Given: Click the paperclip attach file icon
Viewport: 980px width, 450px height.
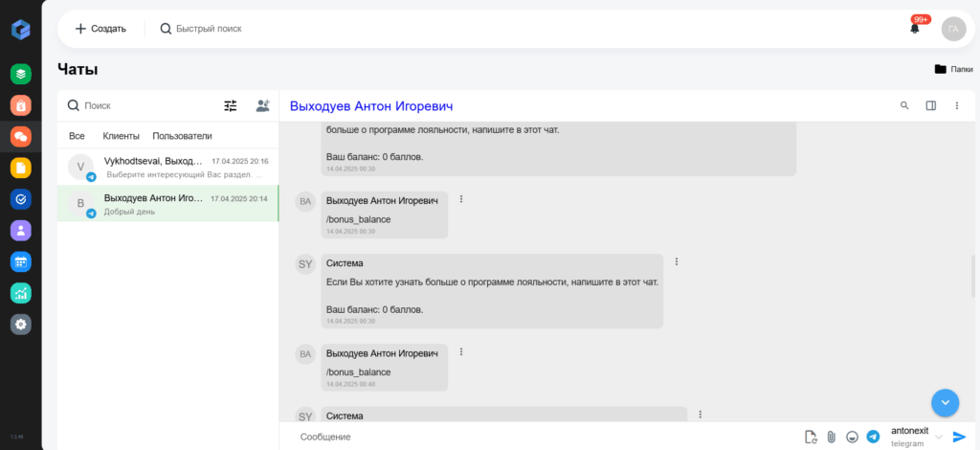Looking at the screenshot, I should (x=832, y=437).
